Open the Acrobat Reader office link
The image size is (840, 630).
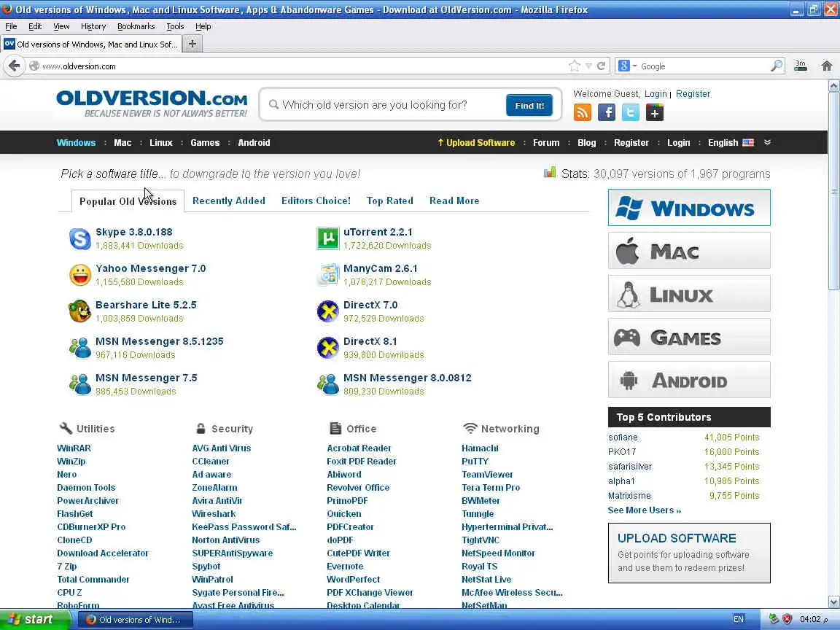(x=359, y=448)
